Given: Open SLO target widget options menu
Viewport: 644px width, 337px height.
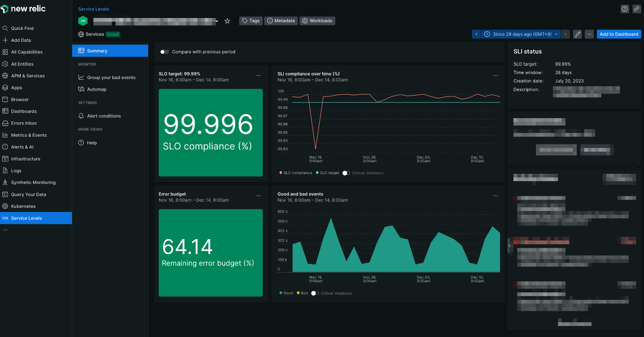Looking at the screenshot, I should click(x=259, y=75).
